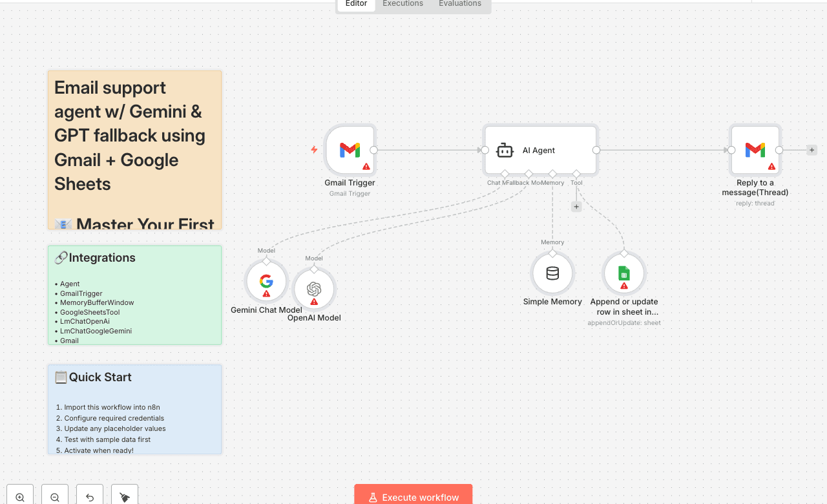
Task: Click the error warning badge on Gmail Trigger
Action: (x=366, y=167)
